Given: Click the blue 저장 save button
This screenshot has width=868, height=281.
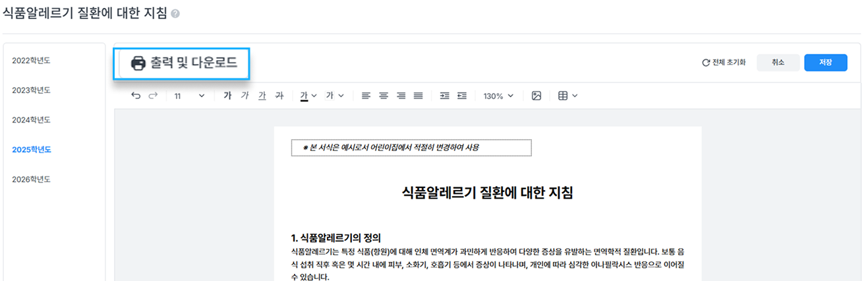Looking at the screenshot, I should click(x=825, y=63).
